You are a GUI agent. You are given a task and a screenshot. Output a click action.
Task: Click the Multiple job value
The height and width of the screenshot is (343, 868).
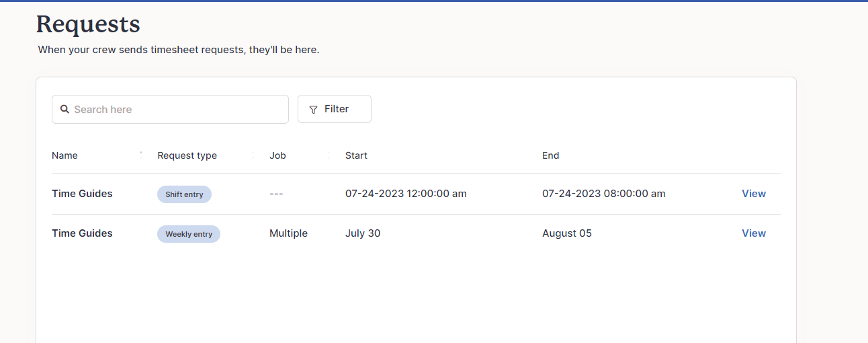point(288,233)
